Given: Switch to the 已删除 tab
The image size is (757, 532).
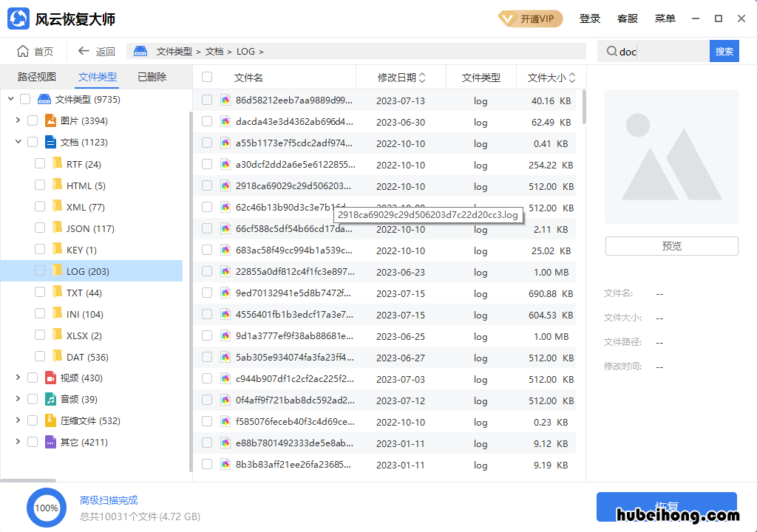Looking at the screenshot, I should coord(152,77).
